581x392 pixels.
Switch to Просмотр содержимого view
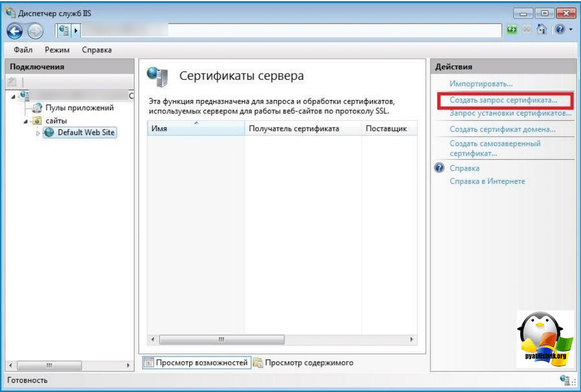[309, 363]
